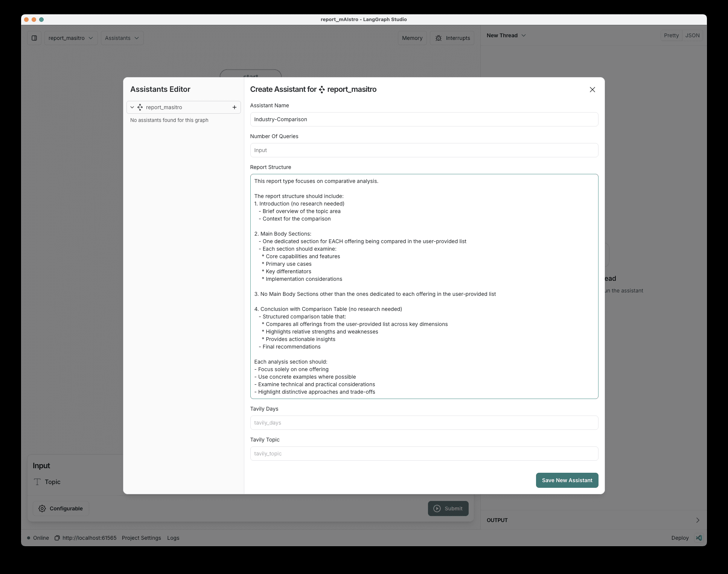Click the report_masitro graph node icon

coord(141,107)
